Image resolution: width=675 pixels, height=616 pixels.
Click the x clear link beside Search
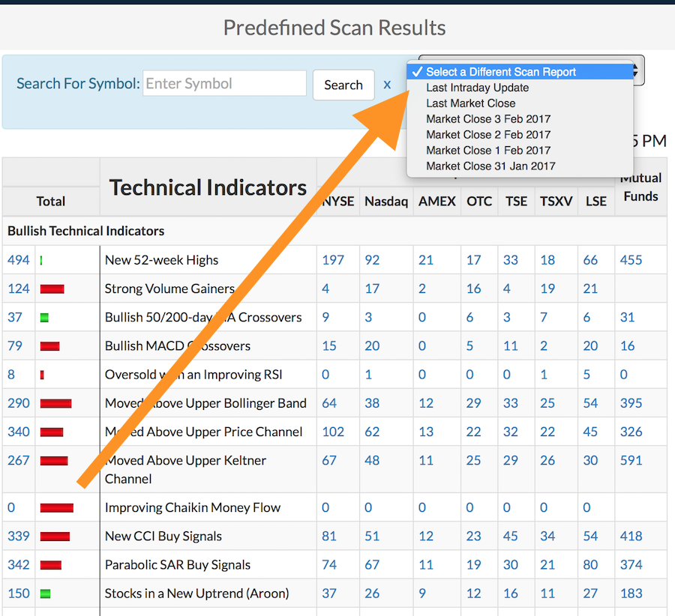[387, 84]
